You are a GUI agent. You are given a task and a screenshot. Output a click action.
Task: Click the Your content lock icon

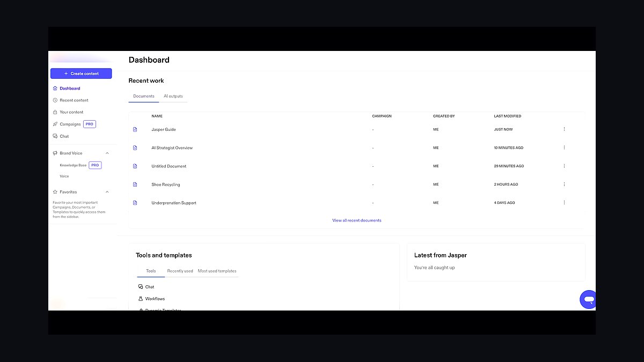click(55, 112)
